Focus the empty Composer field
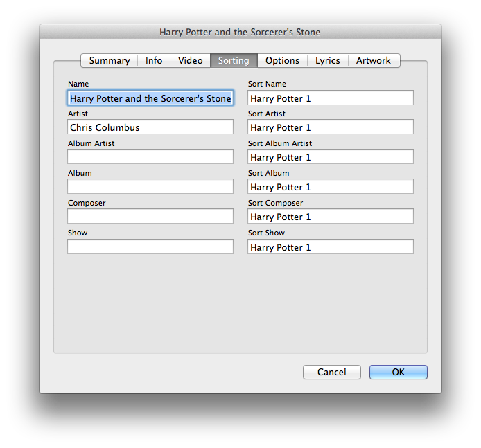Viewport: 481px width, 448px height. tap(150, 216)
